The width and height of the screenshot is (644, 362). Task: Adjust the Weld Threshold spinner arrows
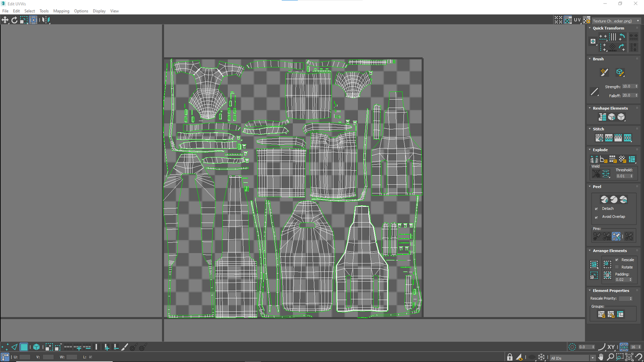[631, 176]
